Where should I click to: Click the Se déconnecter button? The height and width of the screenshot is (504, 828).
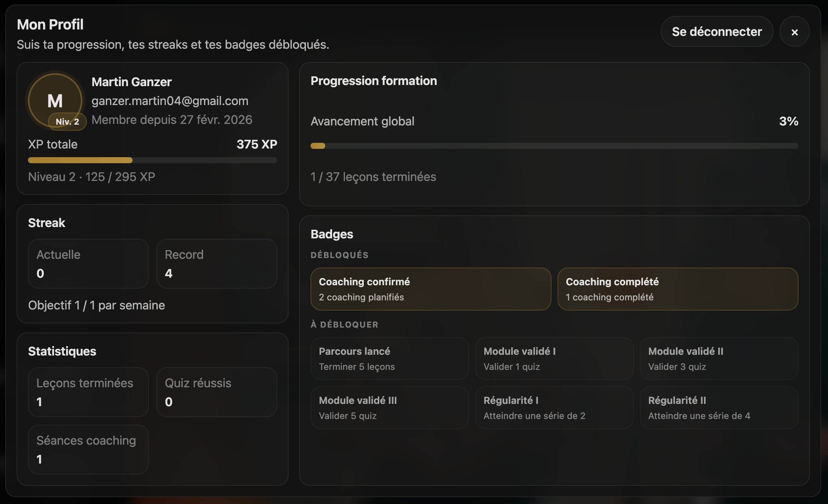point(717,32)
